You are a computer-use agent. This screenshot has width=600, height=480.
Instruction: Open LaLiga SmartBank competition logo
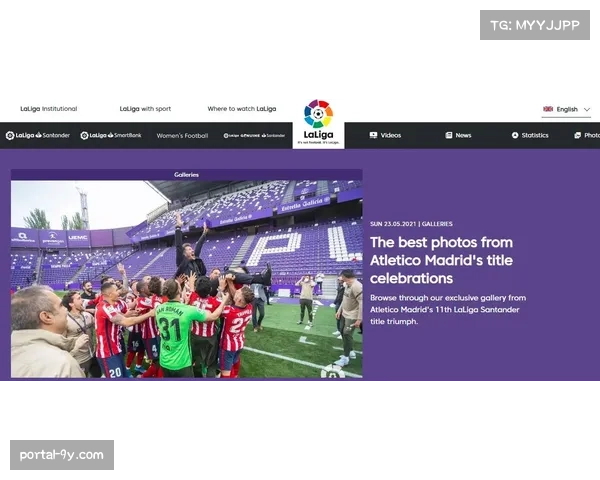[111, 135]
